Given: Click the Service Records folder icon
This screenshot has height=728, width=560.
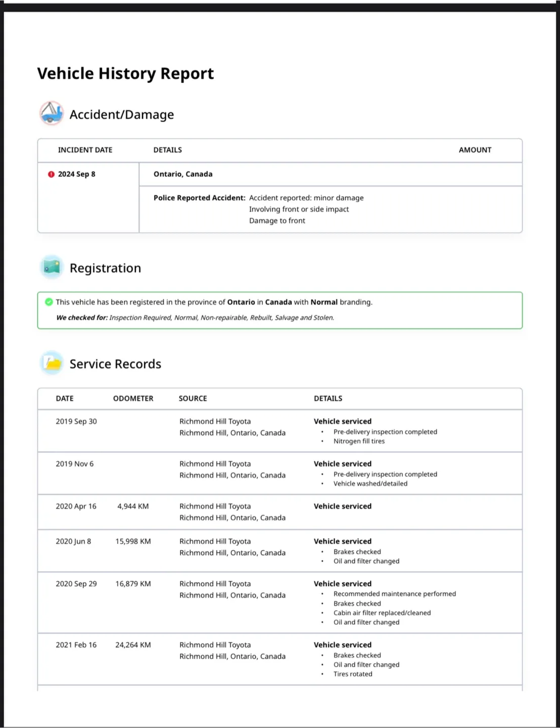Looking at the screenshot, I should (x=52, y=363).
